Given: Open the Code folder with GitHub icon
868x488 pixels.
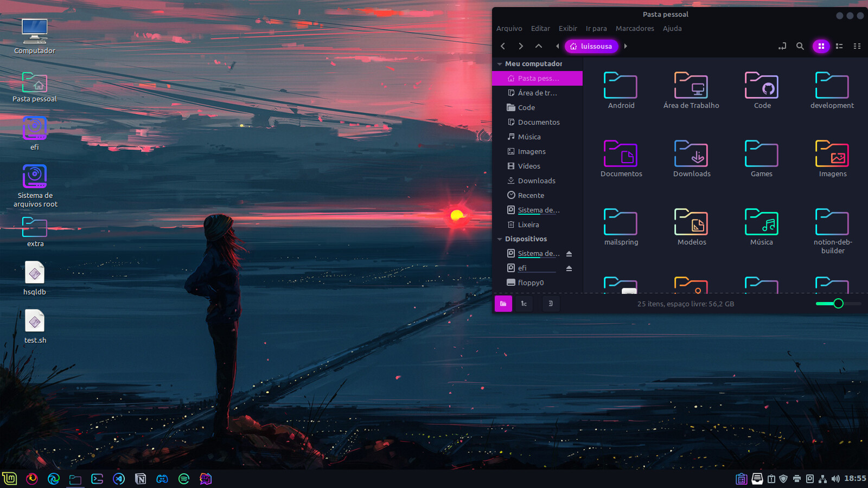Looking at the screenshot, I should [x=762, y=90].
